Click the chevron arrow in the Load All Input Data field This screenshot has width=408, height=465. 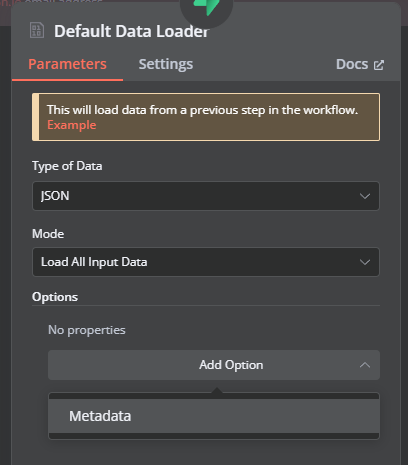(x=365, y=262)
